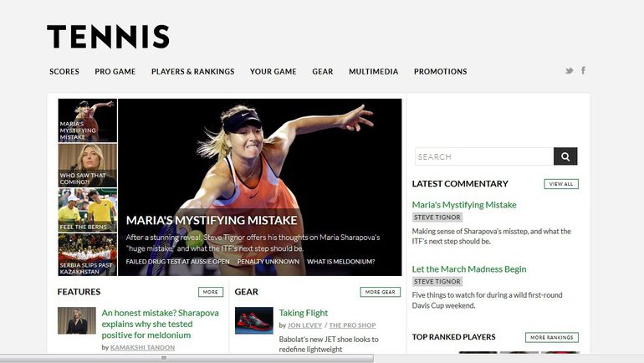This screenshot has height=363, width=644.
Task: Click the More Gear button
Action: [x=380, y=292]
